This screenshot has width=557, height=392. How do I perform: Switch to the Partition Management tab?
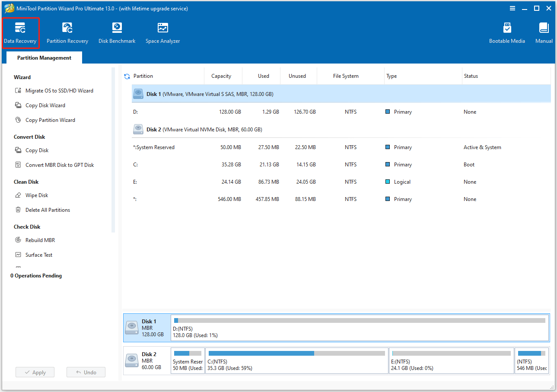pos(44,57)
